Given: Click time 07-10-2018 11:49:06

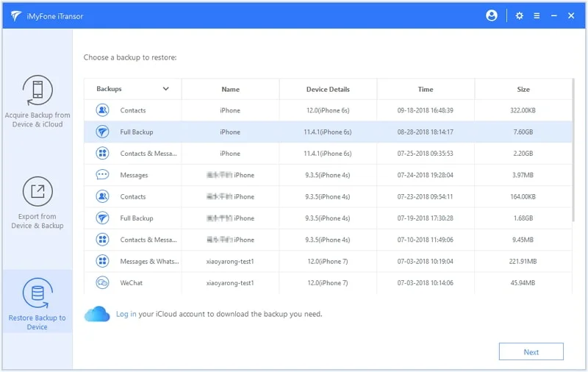Looking at the screenshot, I should coord(426,240).
